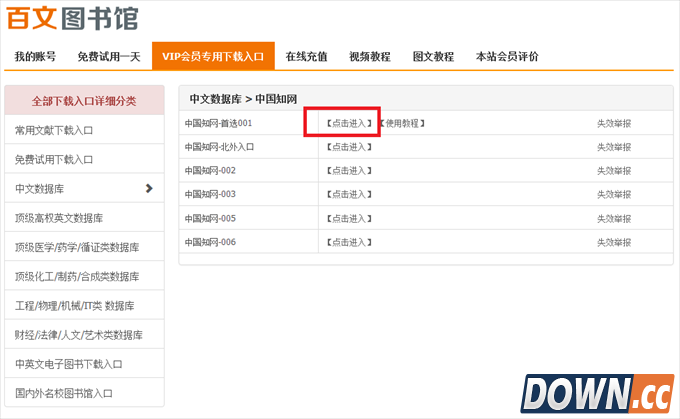Open the 本站会员评价 tab

pyautogui.click(x=507, y=56)
